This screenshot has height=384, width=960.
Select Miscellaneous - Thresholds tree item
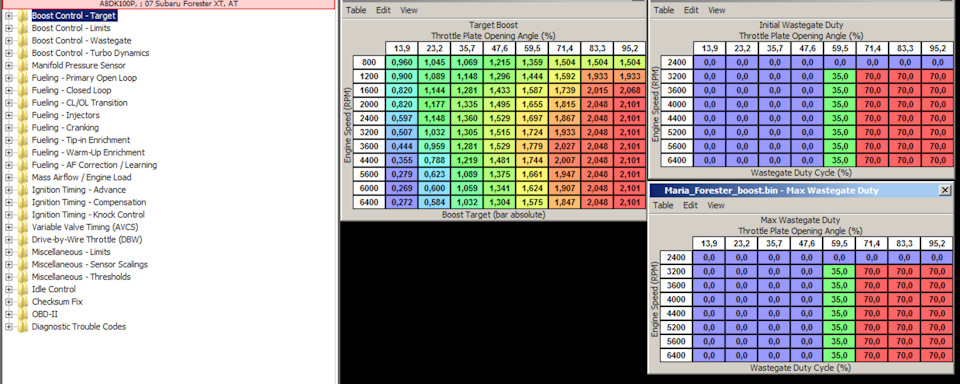coord(81,277)
